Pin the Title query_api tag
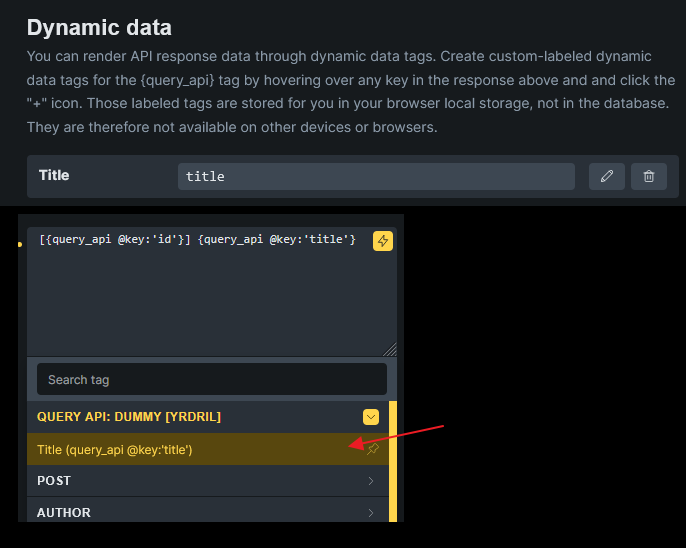The height and width of the screenshot is (548, 686). (372, 450)
